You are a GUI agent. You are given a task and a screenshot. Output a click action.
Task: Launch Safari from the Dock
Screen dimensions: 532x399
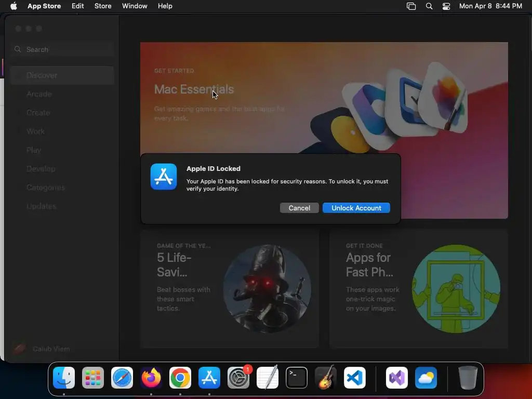(122, 378)
